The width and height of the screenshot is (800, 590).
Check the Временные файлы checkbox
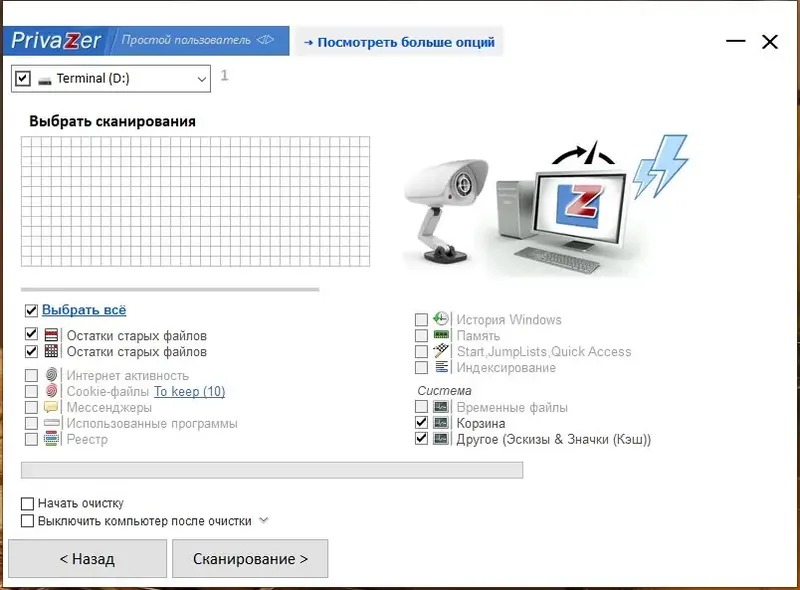(421, 407)
